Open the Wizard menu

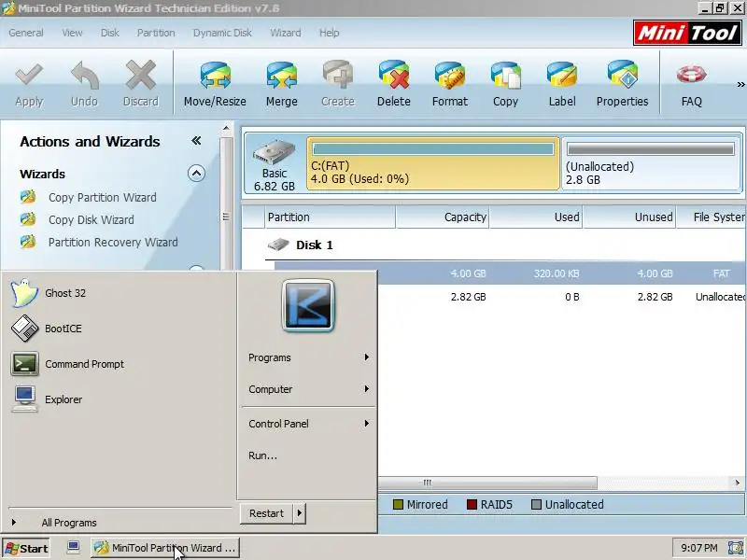click(x=286, y=33)
